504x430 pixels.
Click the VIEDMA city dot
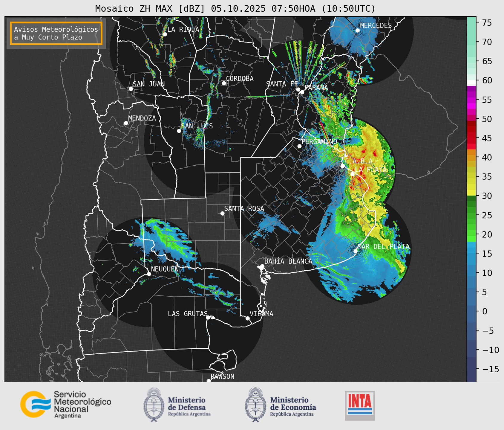pos(247,318)
